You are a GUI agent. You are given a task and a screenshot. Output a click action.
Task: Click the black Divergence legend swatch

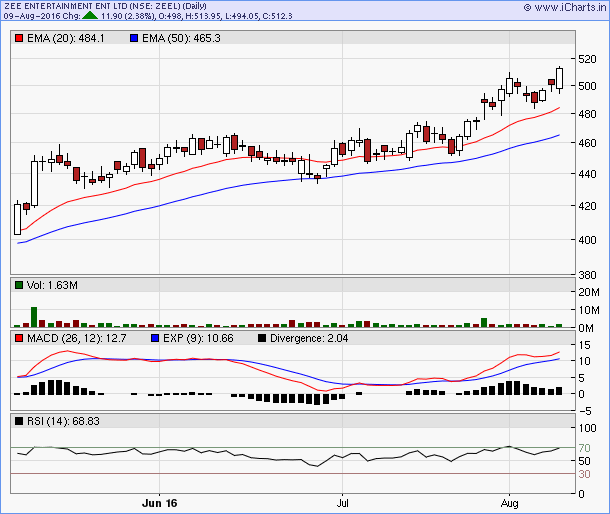262,338
